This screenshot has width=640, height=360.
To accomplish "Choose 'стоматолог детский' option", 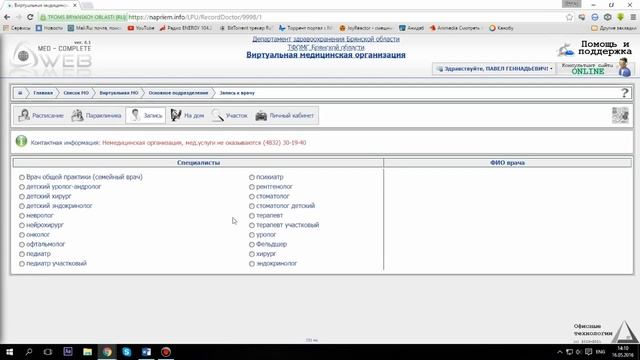I will (x=252, y=206).
